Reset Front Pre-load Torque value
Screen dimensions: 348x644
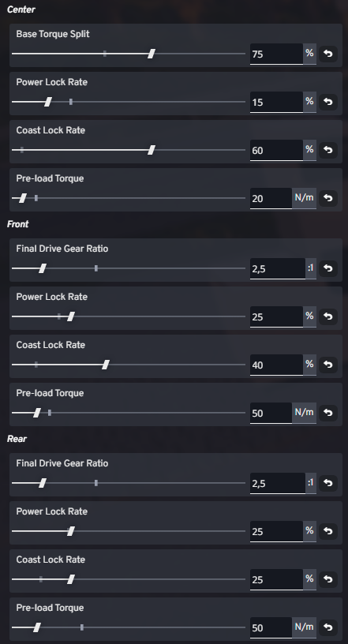(327, 413)
